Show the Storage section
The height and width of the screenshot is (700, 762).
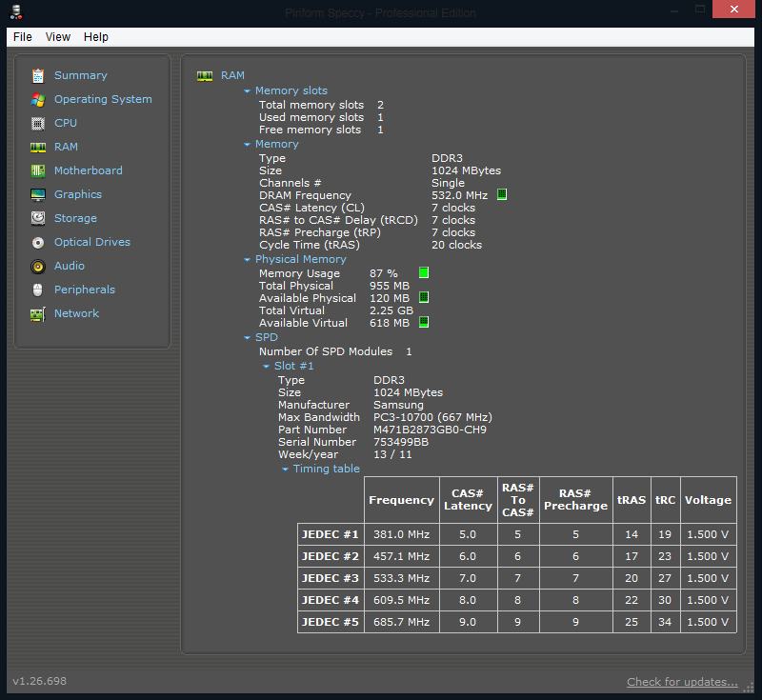click(x=75, y=219)
